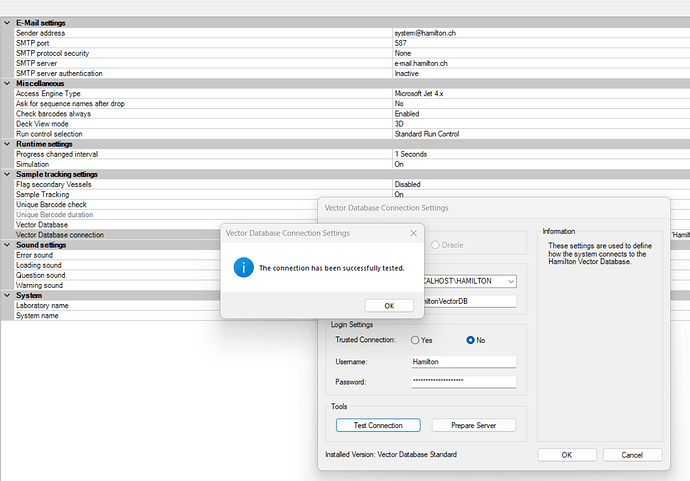This screenshot has height=481, width=690.
Task: Click the Test Connection button
Action: click(x=378, y=425)
